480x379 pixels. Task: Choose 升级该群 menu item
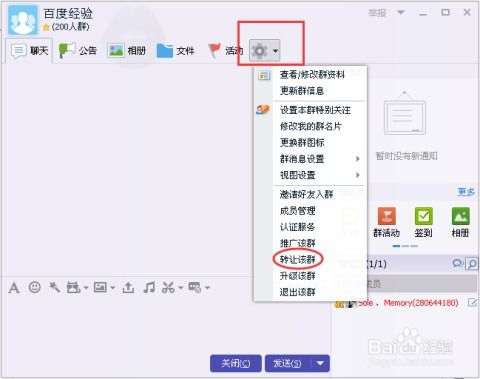pos(297,276)
